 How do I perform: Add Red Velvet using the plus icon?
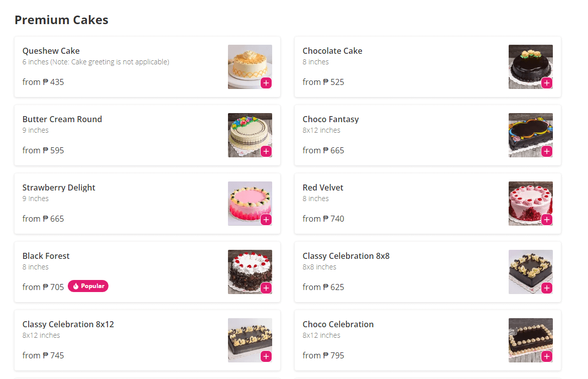(547, 220)
